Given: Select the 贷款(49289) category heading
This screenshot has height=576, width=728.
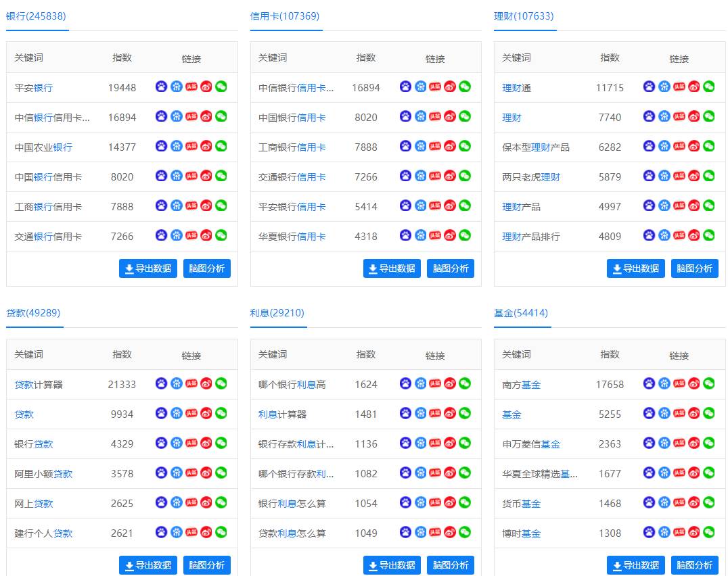Looking at the screenshot, I should [33, 313].
